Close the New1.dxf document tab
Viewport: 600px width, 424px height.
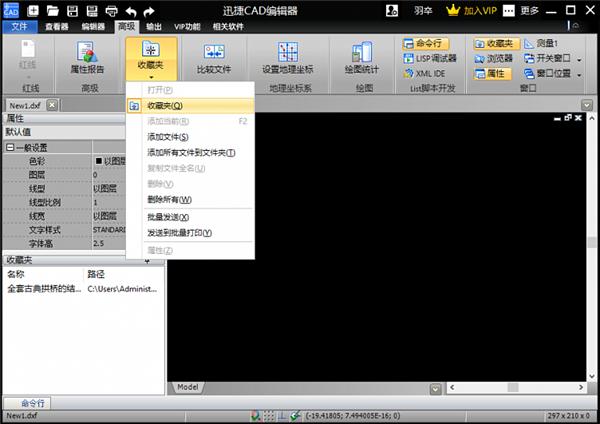point(52,105)
